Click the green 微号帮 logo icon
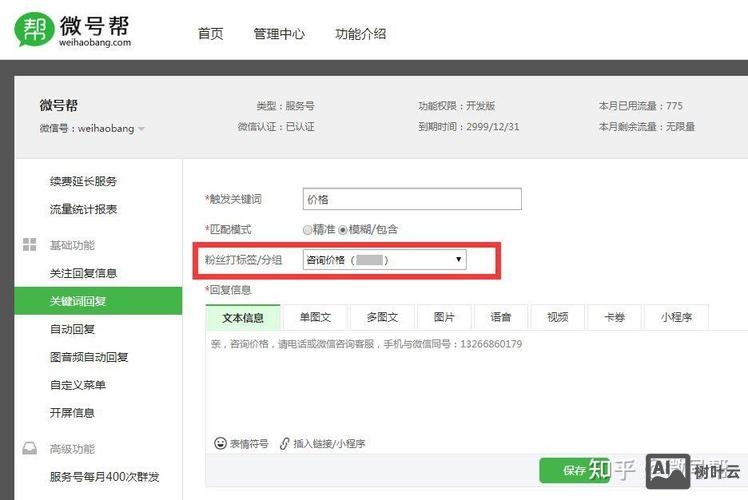 point(34,30)
